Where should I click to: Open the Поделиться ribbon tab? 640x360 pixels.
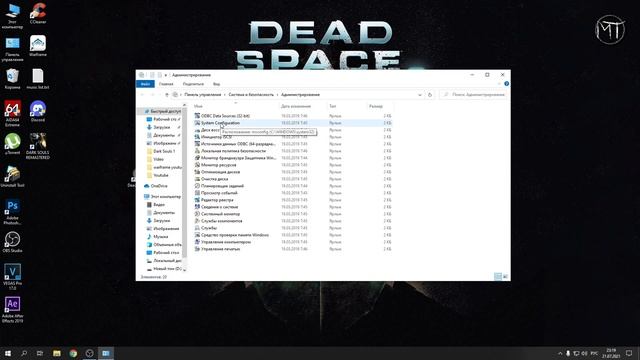[193, 84]
